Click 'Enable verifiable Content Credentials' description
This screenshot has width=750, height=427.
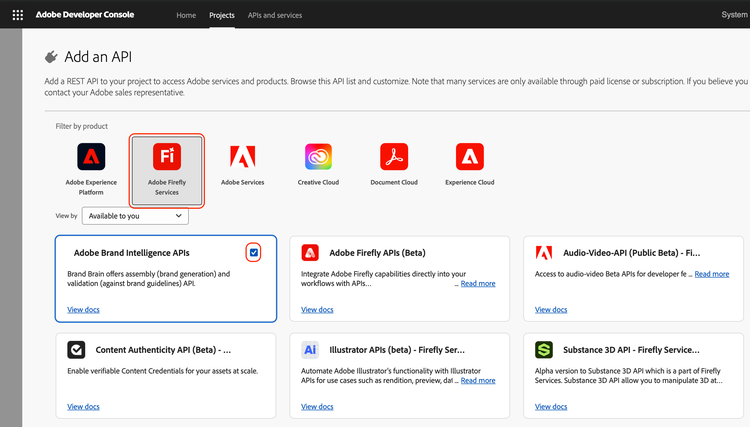163,371
